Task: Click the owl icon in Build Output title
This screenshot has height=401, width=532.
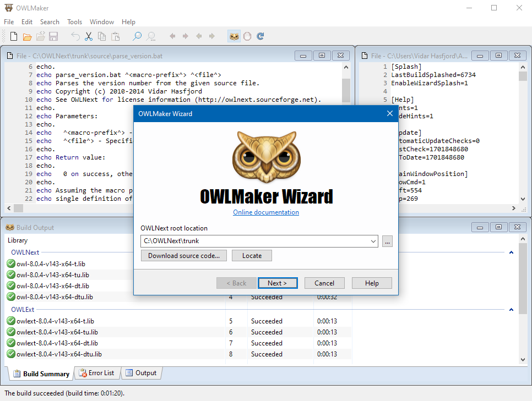Action: 10,227
